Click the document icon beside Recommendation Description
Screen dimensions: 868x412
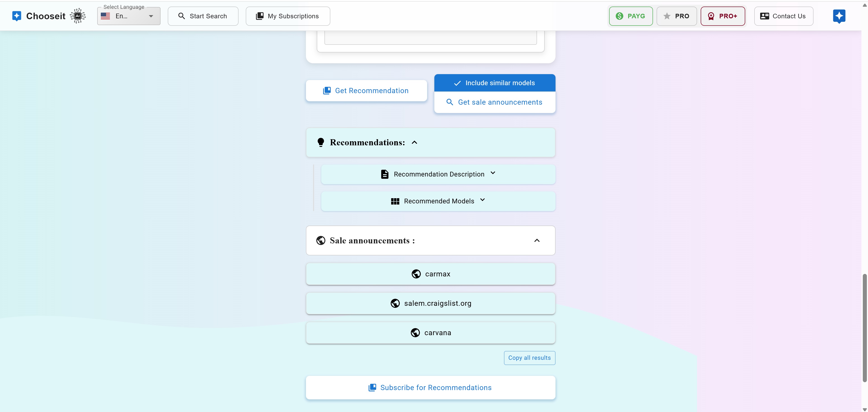tap(384, 174)
